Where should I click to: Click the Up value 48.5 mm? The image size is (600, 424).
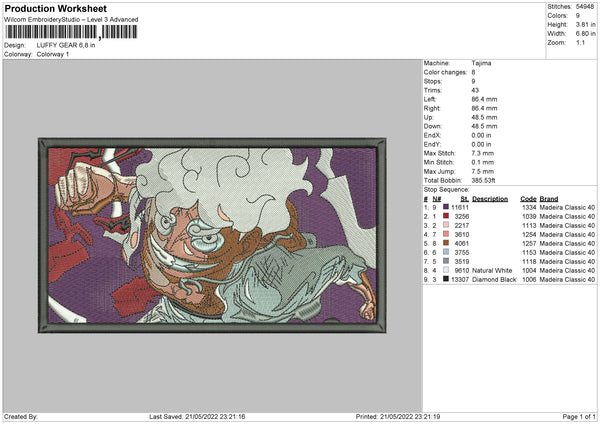pos(484,117)
